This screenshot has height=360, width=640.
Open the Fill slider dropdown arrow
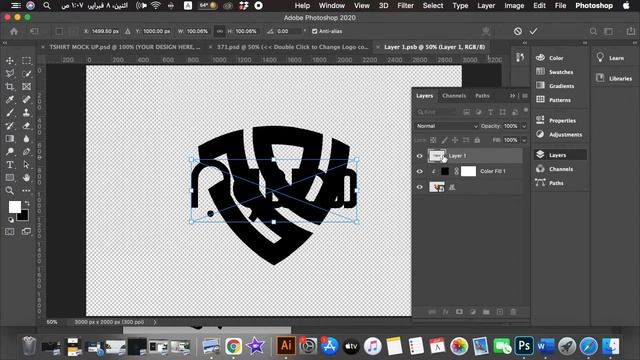[524, 140]
